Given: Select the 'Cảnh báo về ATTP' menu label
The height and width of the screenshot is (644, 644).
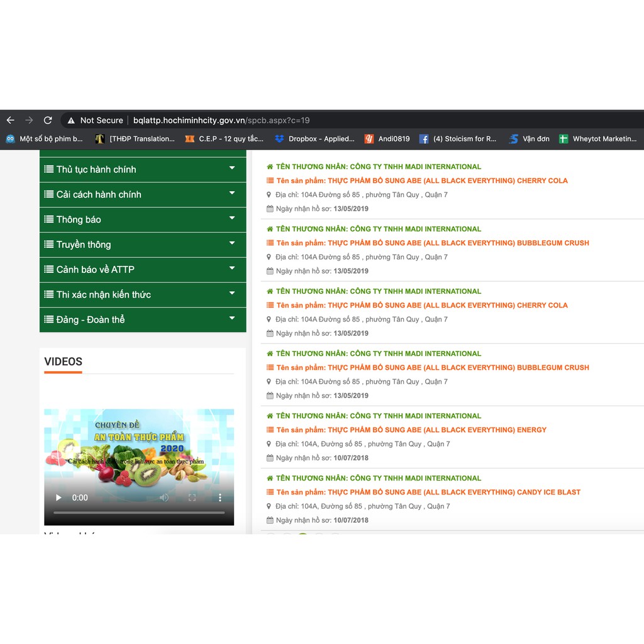Looking at the screenshot, I should click(x=96, y=270).
